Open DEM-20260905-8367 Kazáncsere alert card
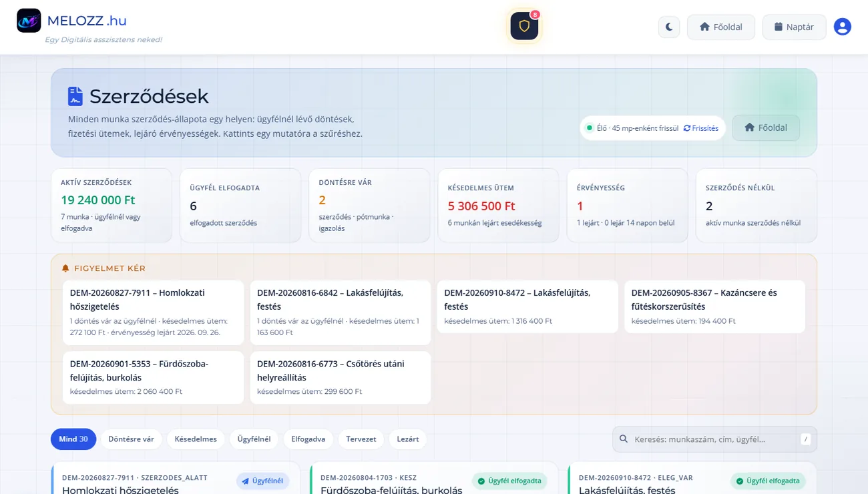This screenshot has height=494, width=868. [715, 306]
